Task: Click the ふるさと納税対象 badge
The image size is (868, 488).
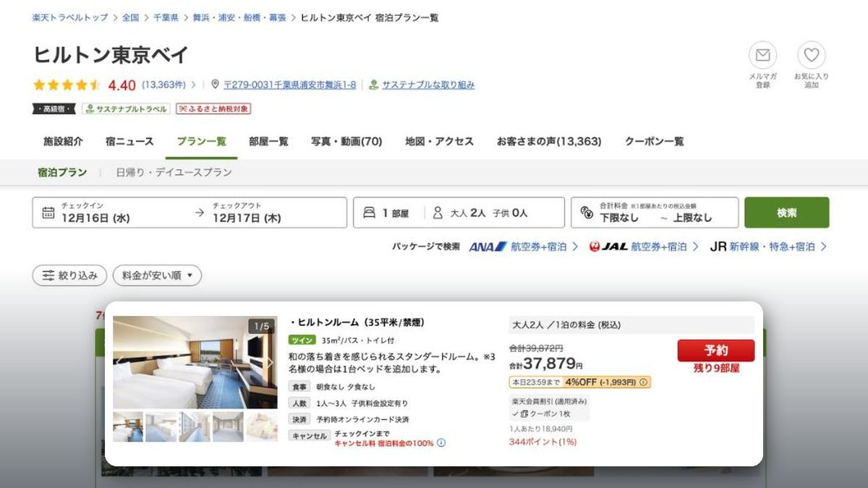Action: click(x=213, y=109)
